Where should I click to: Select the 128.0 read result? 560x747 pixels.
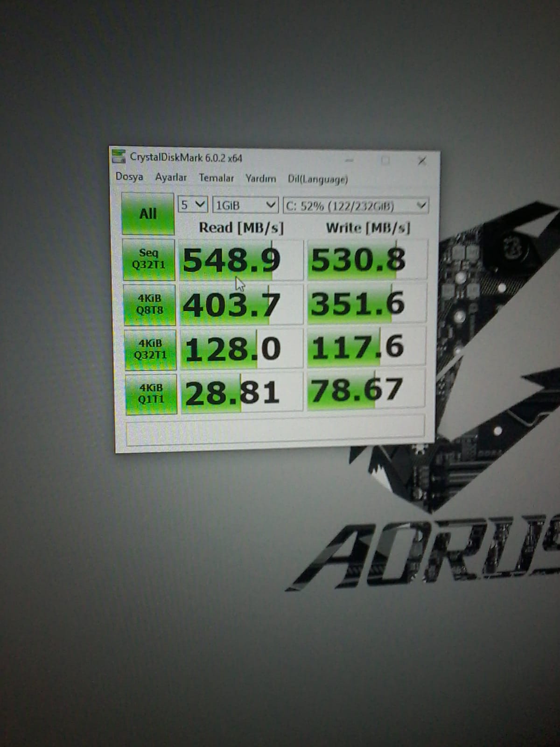pyautogui.click(x=242, y=349)
